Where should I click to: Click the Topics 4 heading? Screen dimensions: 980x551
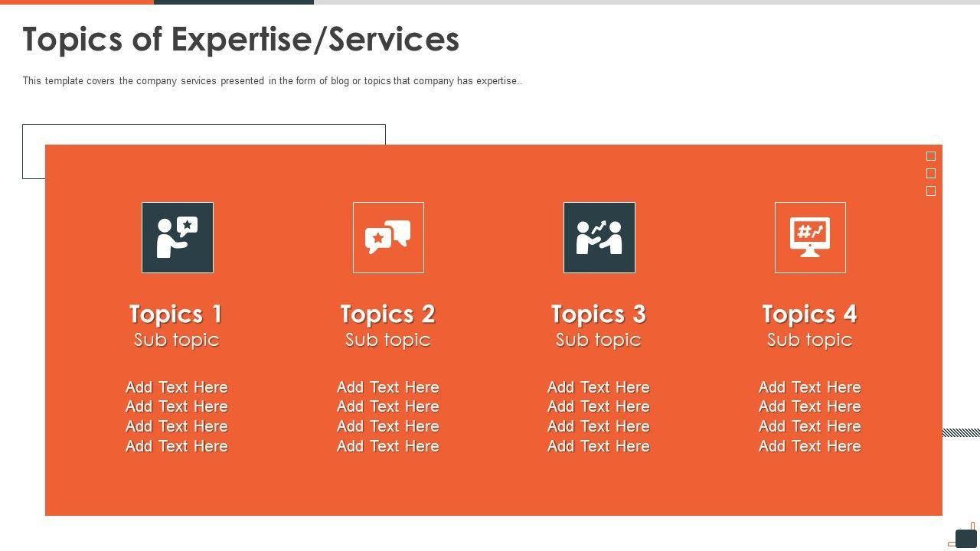809,314
